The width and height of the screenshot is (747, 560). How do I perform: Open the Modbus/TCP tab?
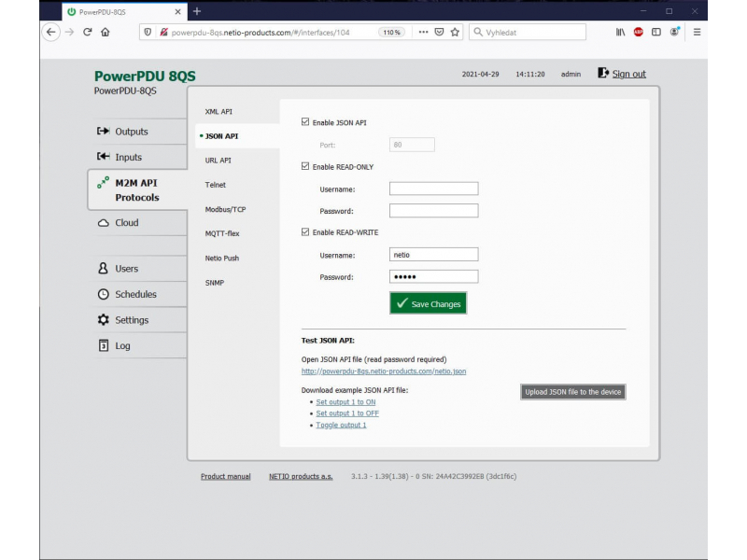coord(225,209)
